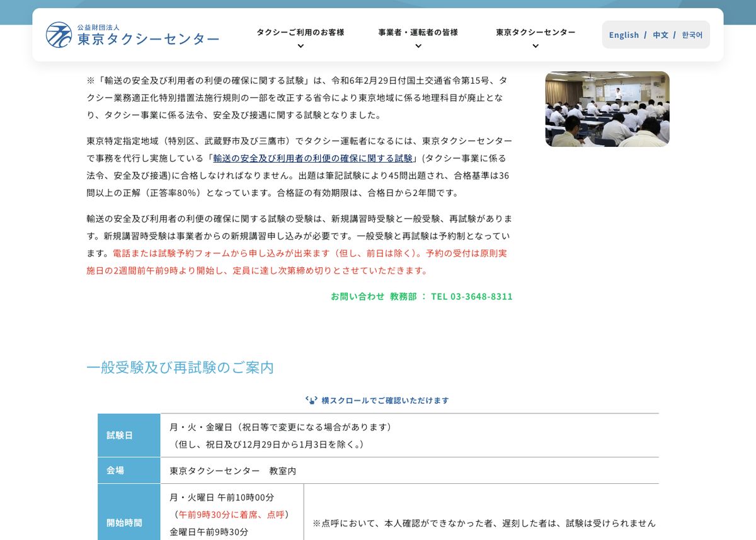
Task: Switch language to 한국어
Action: 692,35
